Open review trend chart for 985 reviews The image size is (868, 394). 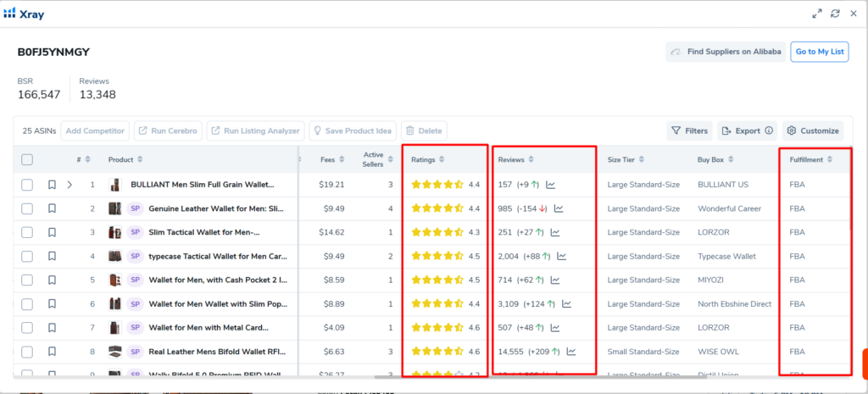click(559, 208)
